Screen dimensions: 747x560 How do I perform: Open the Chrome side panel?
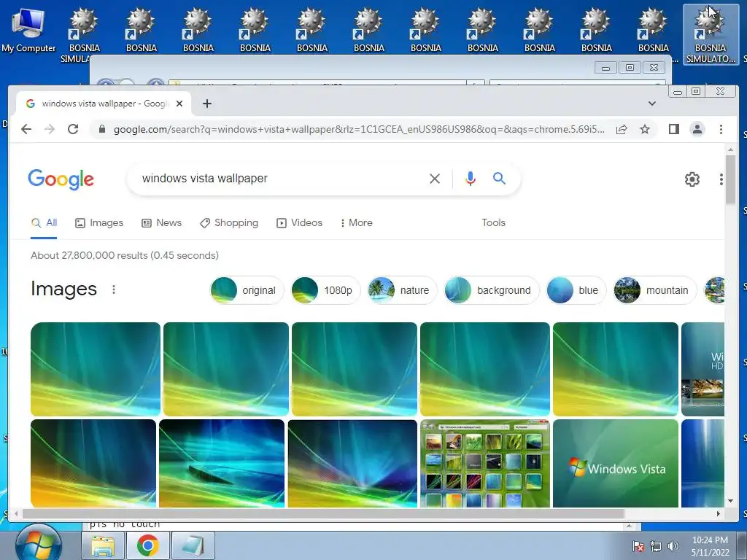coord(673,129)
